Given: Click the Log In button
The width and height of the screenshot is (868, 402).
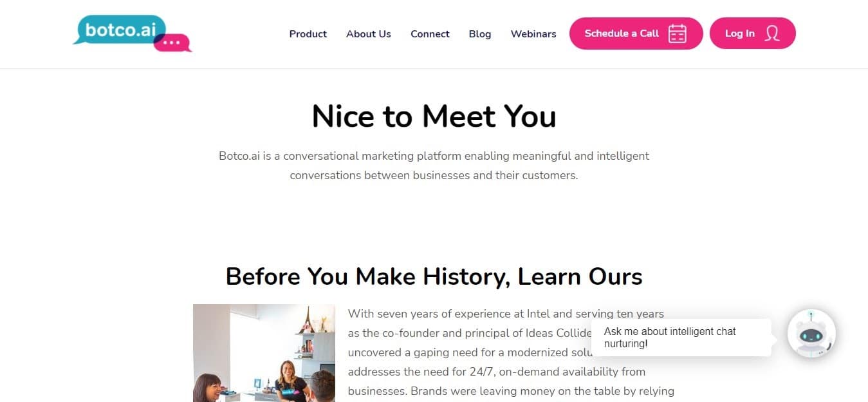Looking at the screenshot, I should (752, 33).
